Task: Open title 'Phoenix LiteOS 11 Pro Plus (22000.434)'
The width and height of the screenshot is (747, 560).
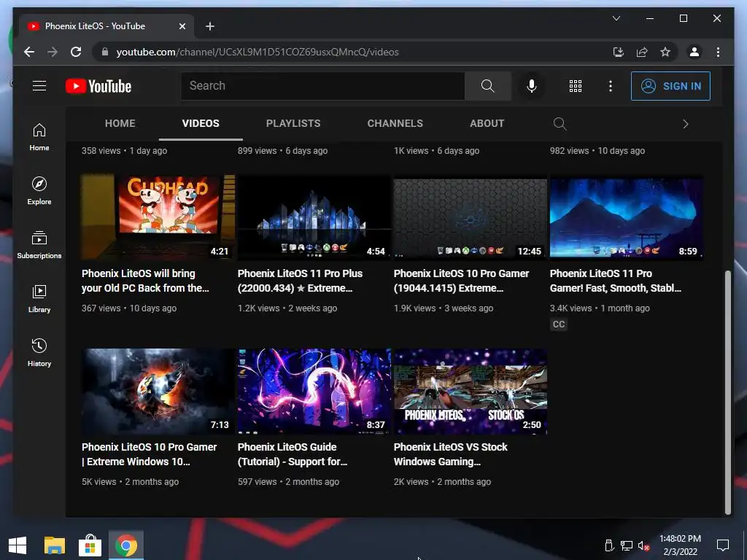Action: [300, 281]
